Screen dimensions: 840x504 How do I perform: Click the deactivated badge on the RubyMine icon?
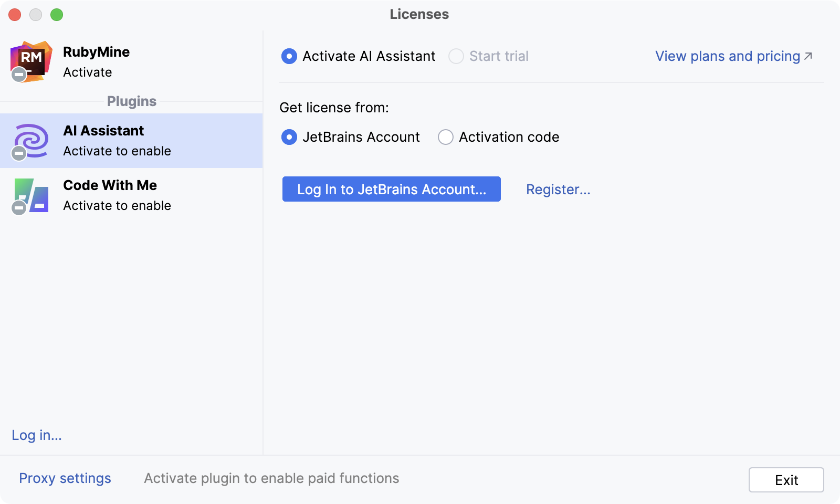pos(19,75)
